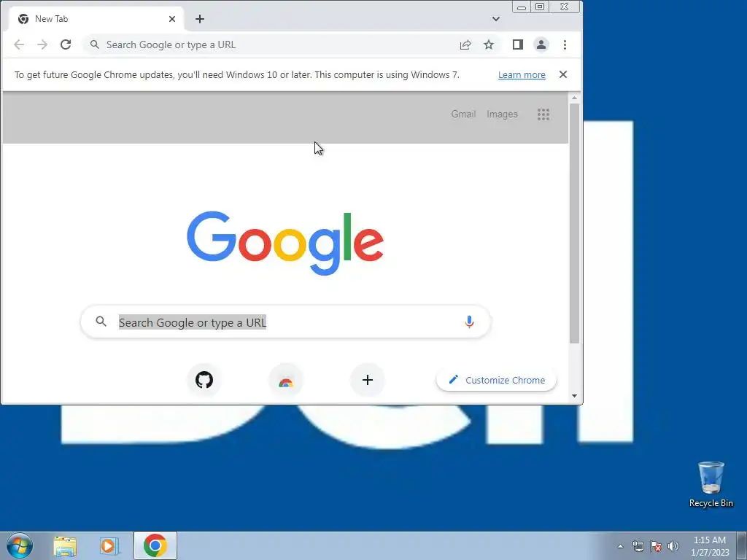747x560 pixels.
Task: Launch Windows Media Player from taskbar
Action: pos(109,546)
